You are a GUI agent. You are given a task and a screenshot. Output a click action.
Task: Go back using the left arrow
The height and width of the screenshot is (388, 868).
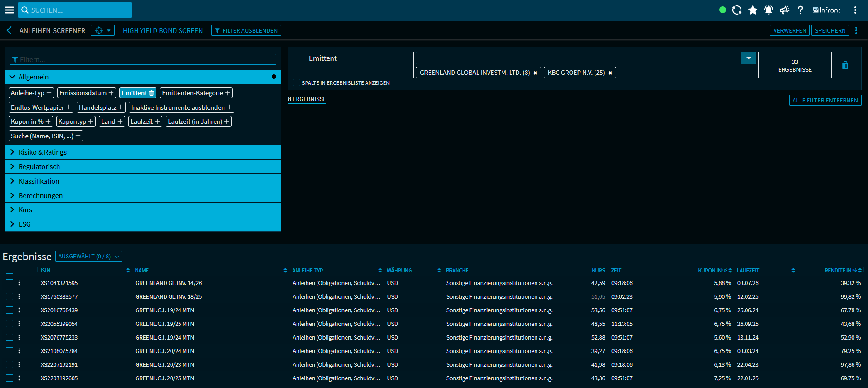click(x=9, y=30)
